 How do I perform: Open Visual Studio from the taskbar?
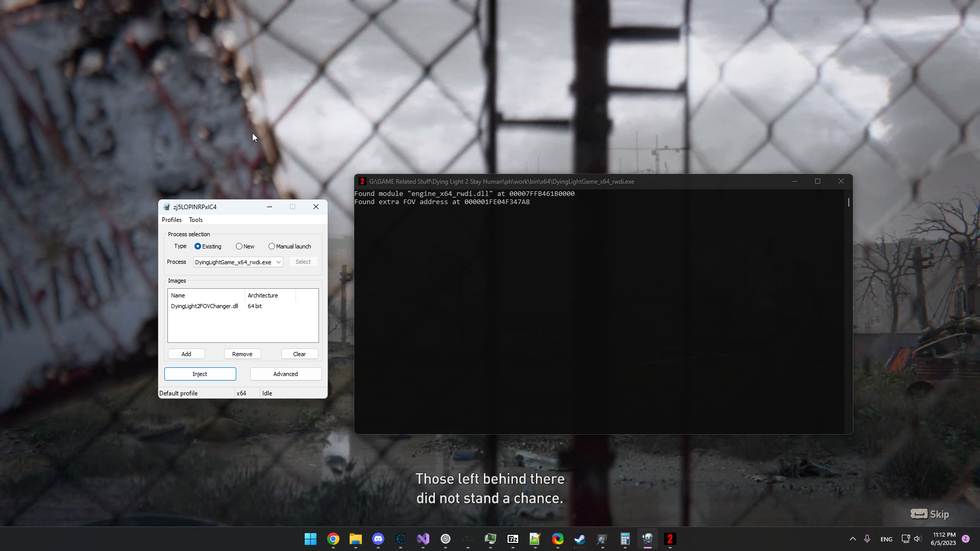click(x=423, y=539)
